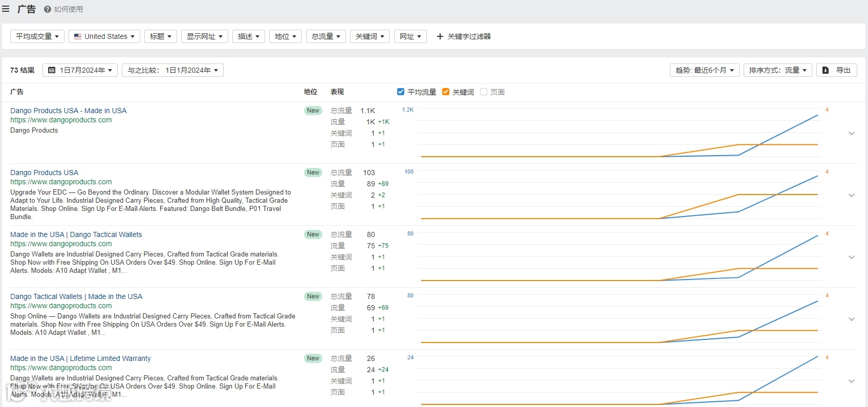Screen dimensions: 868x407
Task: Open the 描述 filter dropdown
Action: [249, 36]
